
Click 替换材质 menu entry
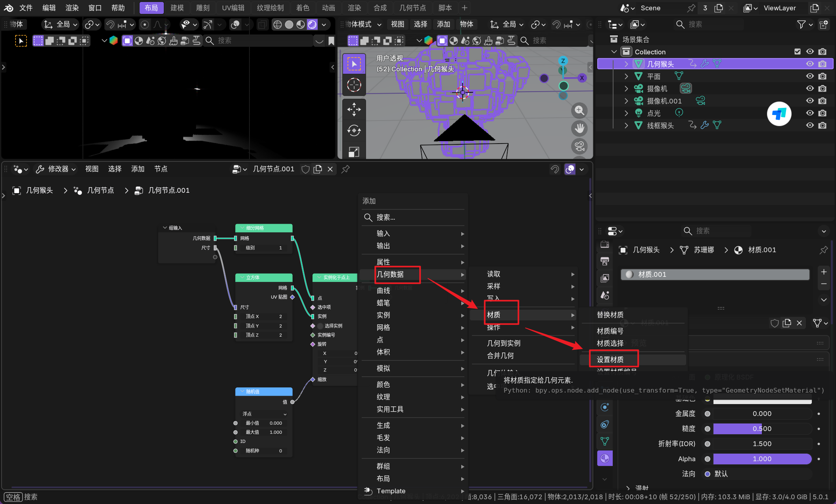pyautogui.click(x=610, y=315)
